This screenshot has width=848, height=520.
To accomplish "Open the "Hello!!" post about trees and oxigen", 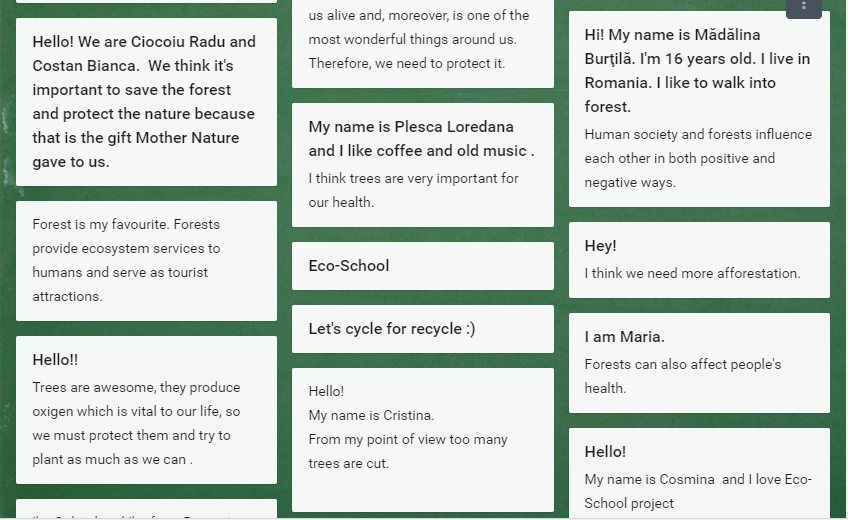I will point(146,410).
